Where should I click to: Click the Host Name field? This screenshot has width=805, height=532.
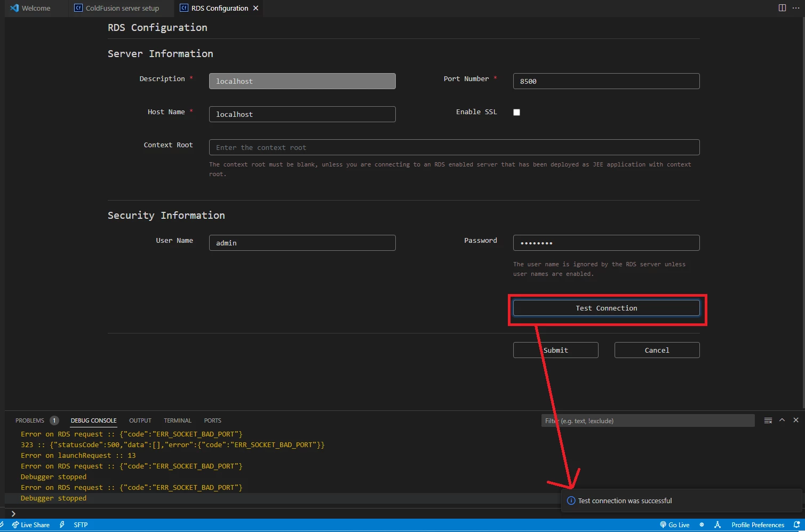click(302, 114)
